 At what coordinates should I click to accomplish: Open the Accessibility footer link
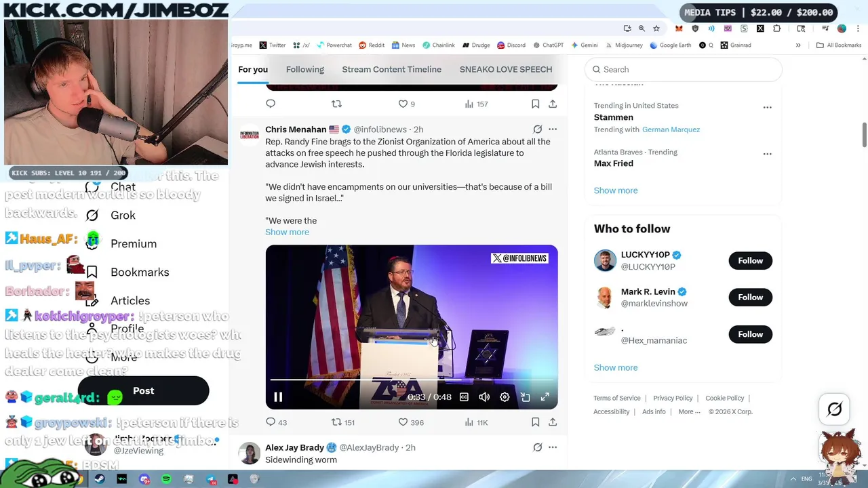click(x=612, y=411)
